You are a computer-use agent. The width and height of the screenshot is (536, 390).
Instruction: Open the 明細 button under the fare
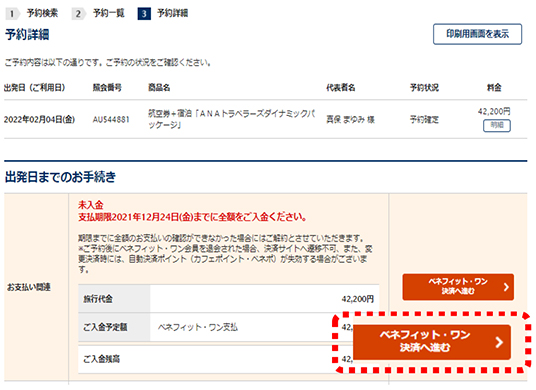[497, 125]
